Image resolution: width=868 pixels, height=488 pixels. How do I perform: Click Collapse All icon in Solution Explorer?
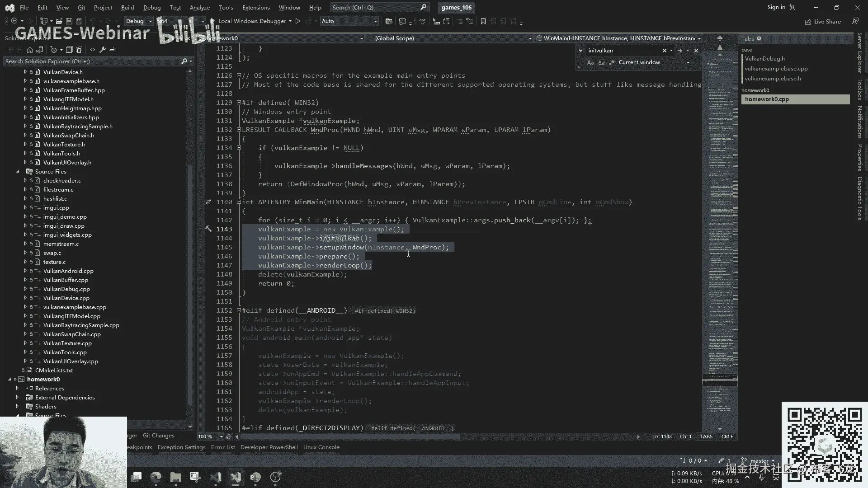point(69,50)
